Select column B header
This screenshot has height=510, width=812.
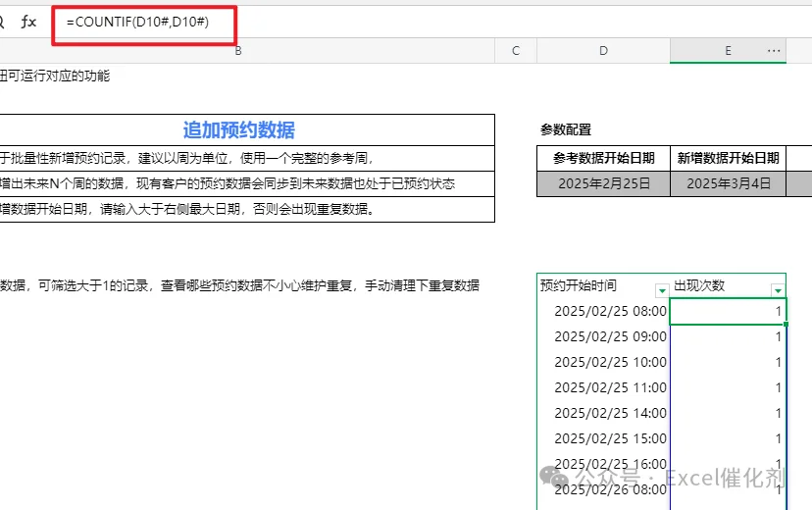coord(238,51)
